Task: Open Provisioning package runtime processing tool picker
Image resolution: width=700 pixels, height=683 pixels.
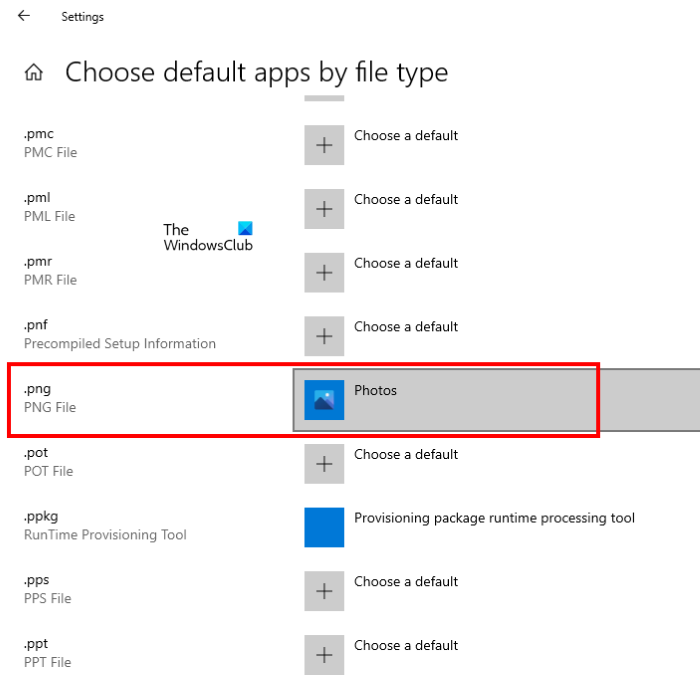Action: click(494, 518)
